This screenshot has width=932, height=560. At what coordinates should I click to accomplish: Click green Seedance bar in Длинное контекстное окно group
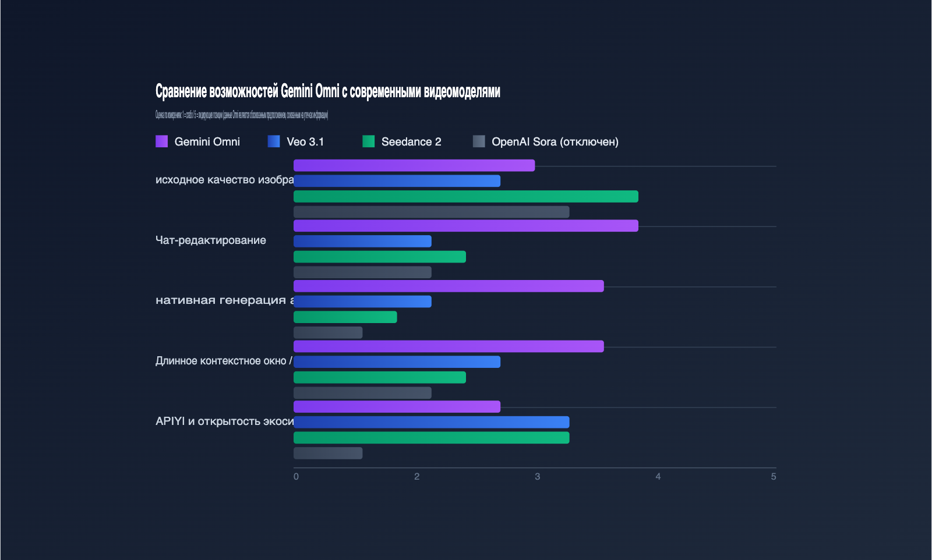point(380,377)
